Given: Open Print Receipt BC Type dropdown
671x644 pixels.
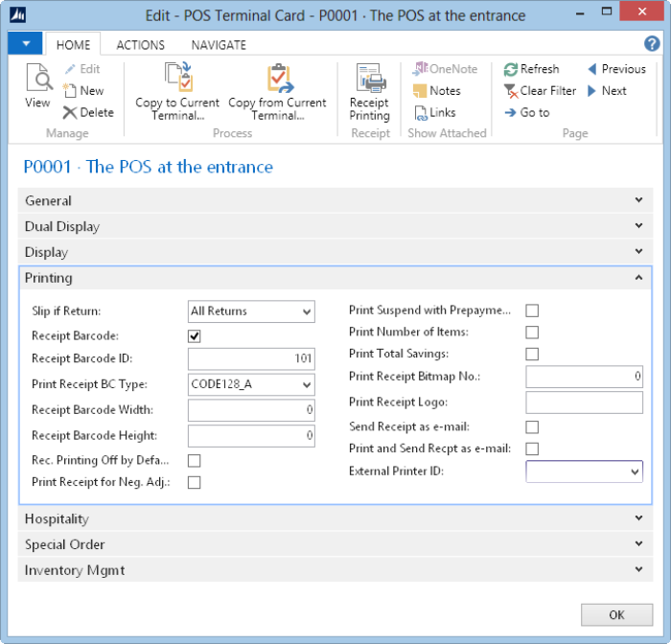Looking at the screenshot, I should [x=306, y=385].
